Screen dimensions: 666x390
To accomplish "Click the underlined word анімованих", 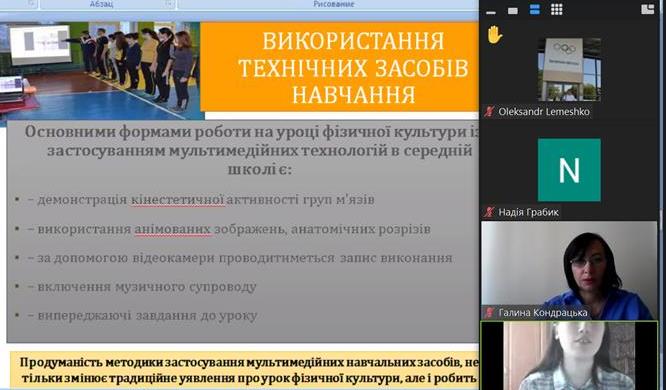I will (172, 229).
